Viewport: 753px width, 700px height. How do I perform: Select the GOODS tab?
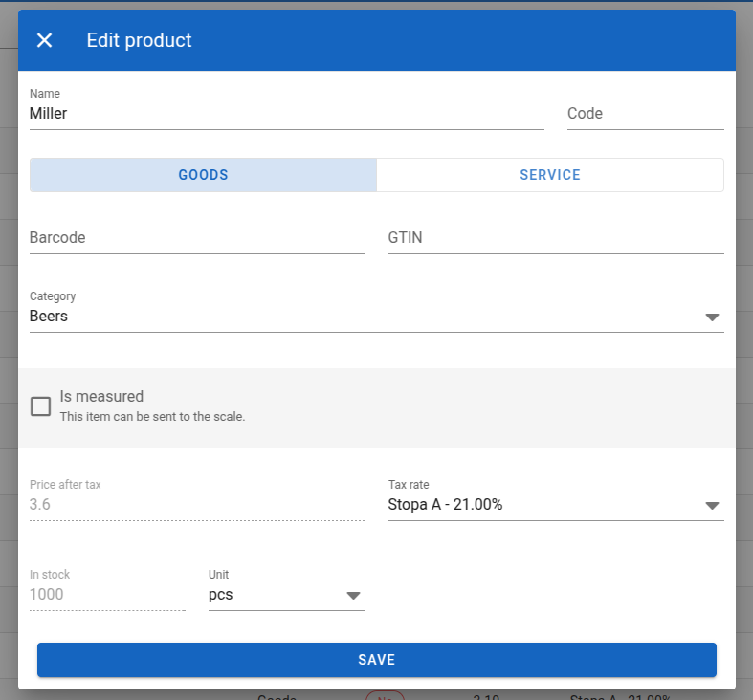[203, 175]
